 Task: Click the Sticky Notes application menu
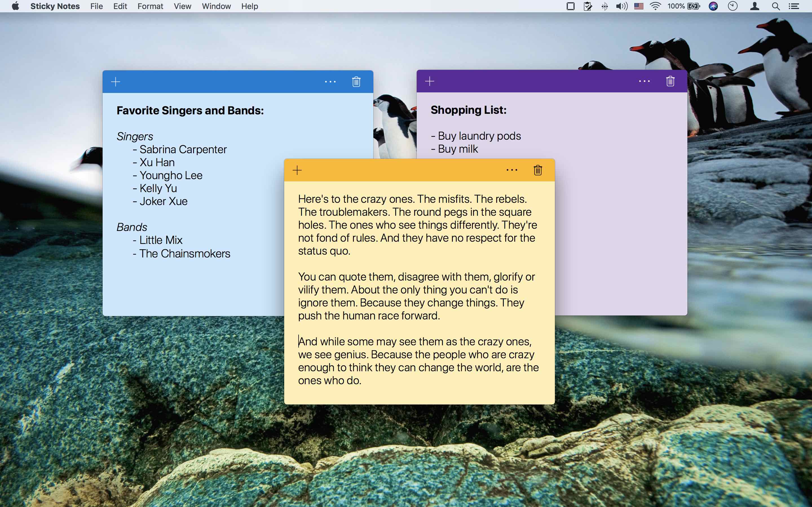tap(55, 6)
